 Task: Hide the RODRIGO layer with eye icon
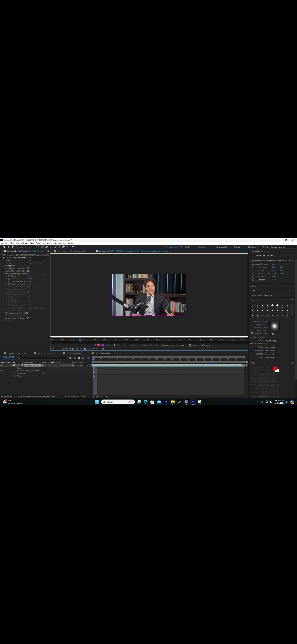(x=2, y=365)
